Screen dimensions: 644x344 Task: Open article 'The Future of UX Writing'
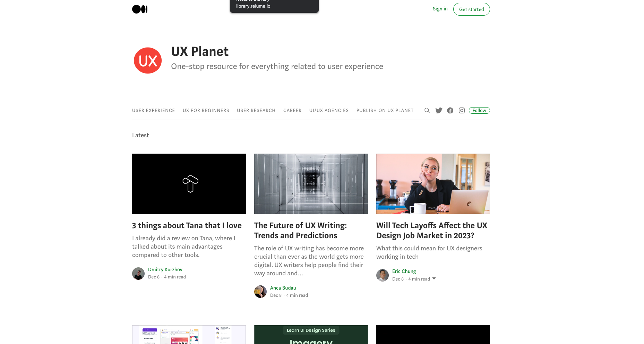click(300, 231)
